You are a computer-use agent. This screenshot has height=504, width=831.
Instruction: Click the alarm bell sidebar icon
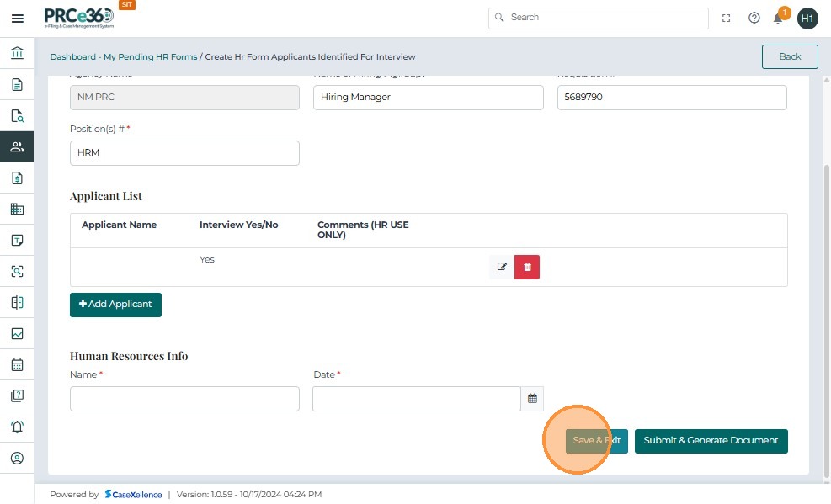(x=17, y=427)
